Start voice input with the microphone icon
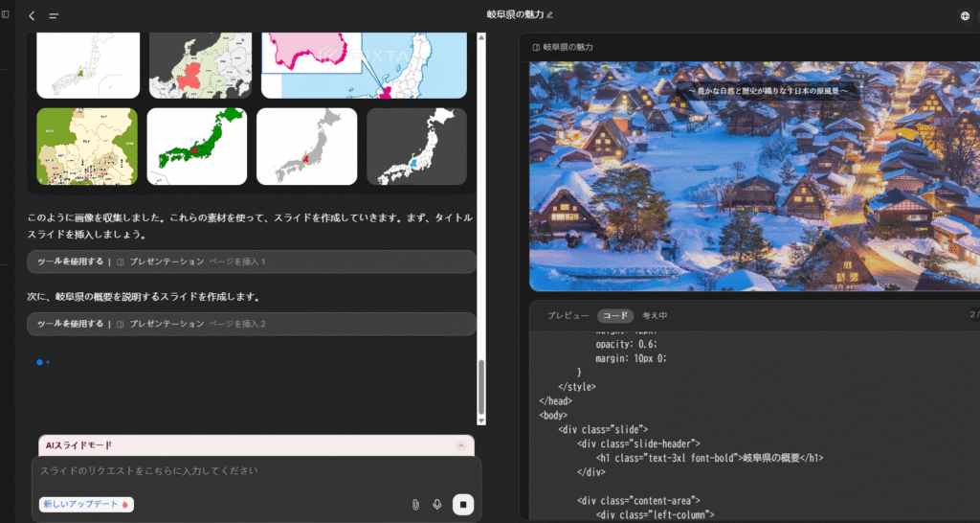 coord(437,504)
